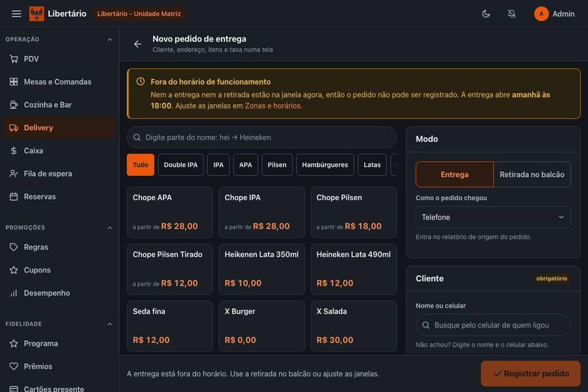Add X Salada product
Image resolution: width=588 pixels, height=392 pixels.
pyautogui.click(x=353, y=327)
